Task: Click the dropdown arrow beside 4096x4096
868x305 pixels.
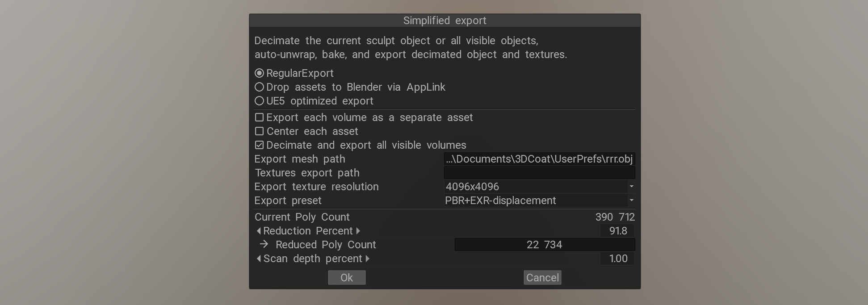Action: coord(631,187)
